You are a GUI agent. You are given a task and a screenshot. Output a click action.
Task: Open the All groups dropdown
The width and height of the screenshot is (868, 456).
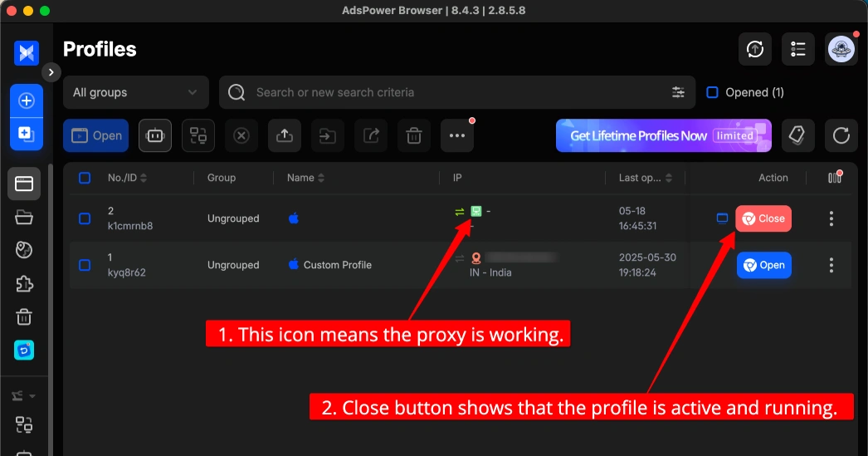(135, 92)
